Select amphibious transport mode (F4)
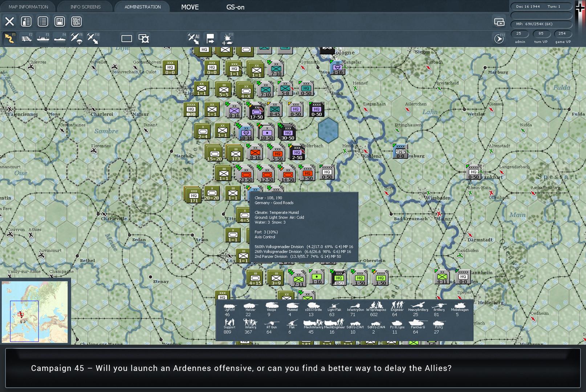Viewport: 586px width, 392px height. point(60,38)
